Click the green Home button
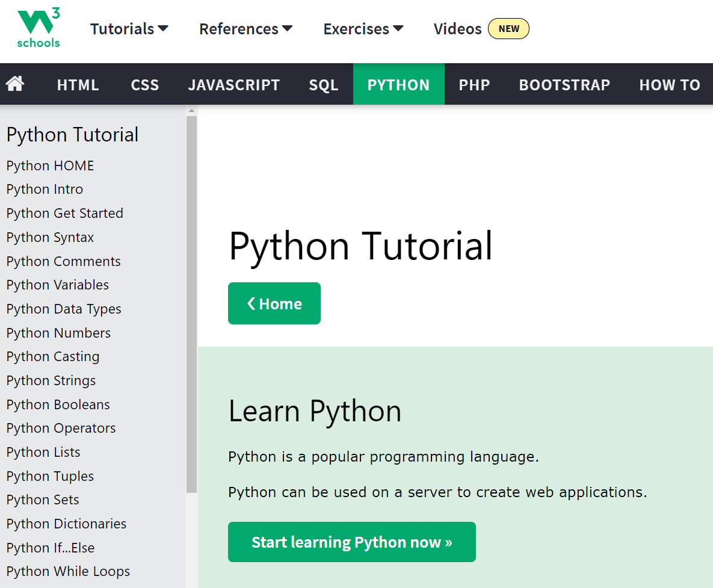This screenshot has height=588, width=713. (x=274, y=303)
